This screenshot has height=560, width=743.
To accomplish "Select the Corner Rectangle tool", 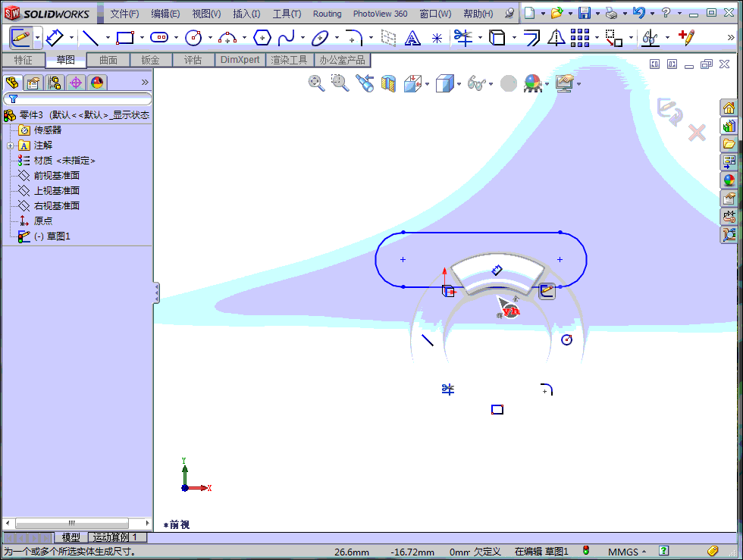I will pos(124,37).
